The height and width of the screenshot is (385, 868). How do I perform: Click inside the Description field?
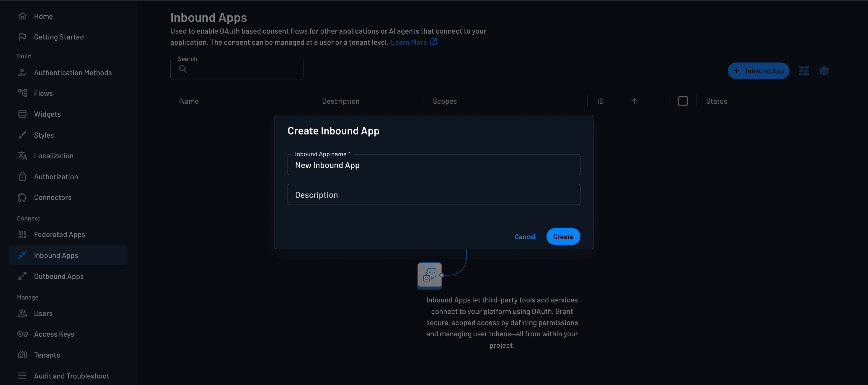pos(434,194)
